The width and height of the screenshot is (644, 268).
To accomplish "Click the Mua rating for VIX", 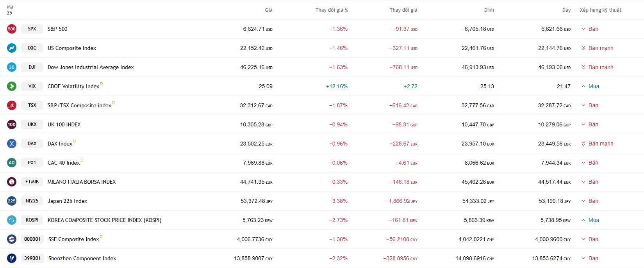I will point(593,86).
